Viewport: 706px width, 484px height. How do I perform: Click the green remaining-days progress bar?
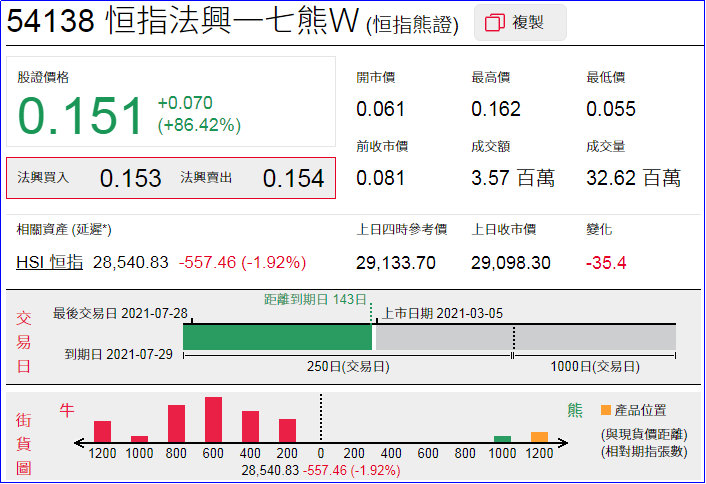pos(277,337)
